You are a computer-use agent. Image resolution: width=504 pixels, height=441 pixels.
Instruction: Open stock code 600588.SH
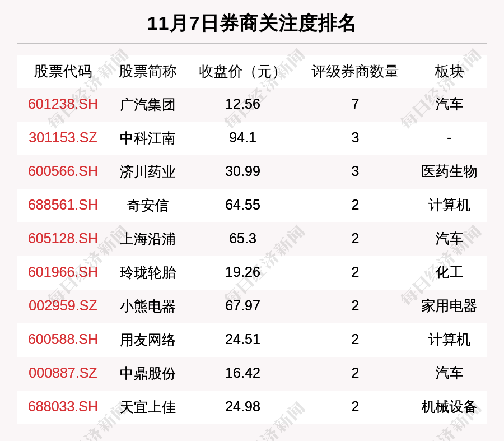pyautogui.click(x=63, y=340)
